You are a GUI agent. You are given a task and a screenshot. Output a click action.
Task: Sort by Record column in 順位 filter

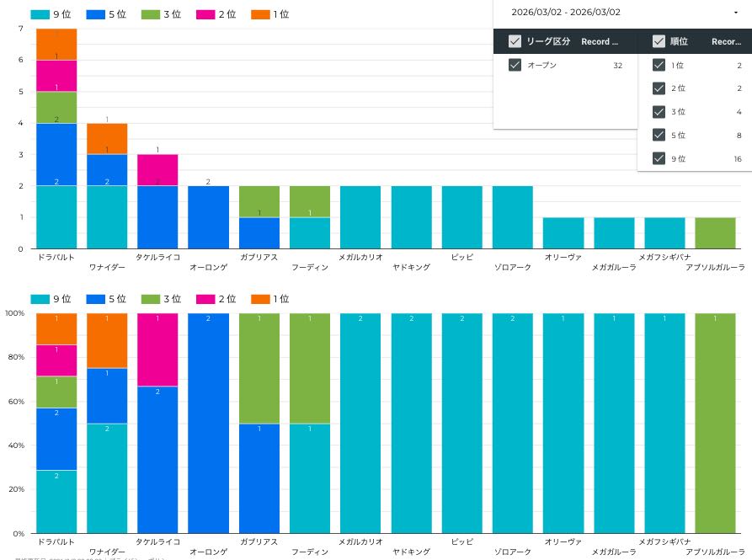pos(726,41)
